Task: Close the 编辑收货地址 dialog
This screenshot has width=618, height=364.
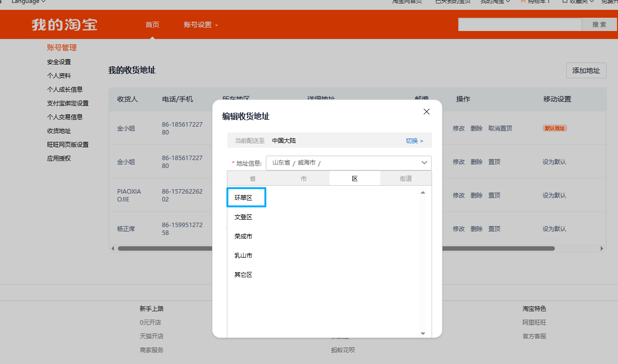Action: [x=427, y=112]
